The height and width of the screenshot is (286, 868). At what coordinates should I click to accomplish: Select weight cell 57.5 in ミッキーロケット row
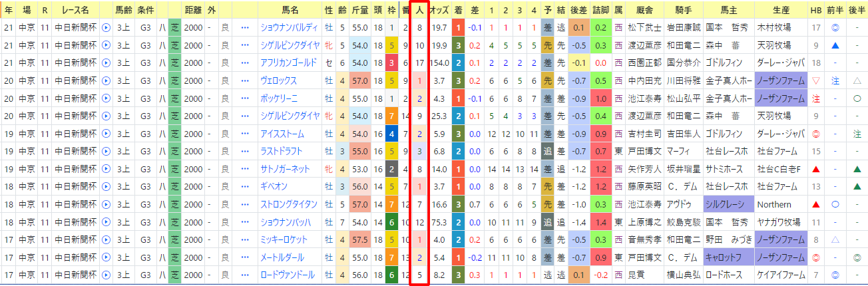359,239
